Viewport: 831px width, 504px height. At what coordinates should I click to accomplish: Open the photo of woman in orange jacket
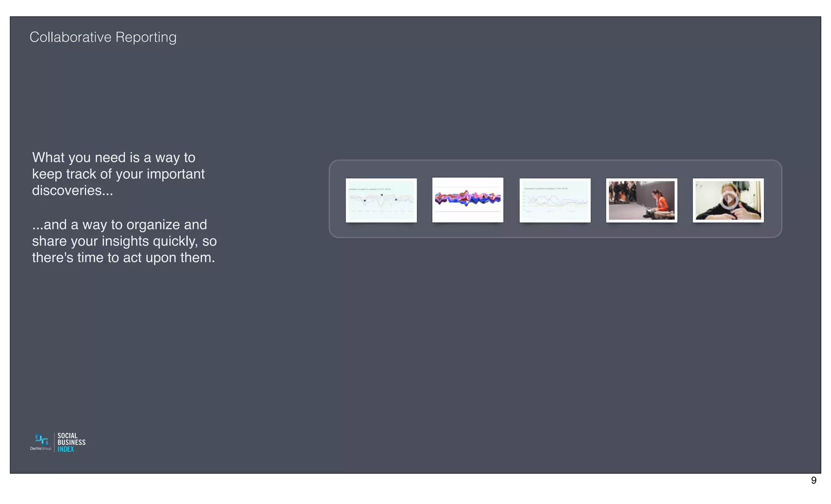[642, 200]
